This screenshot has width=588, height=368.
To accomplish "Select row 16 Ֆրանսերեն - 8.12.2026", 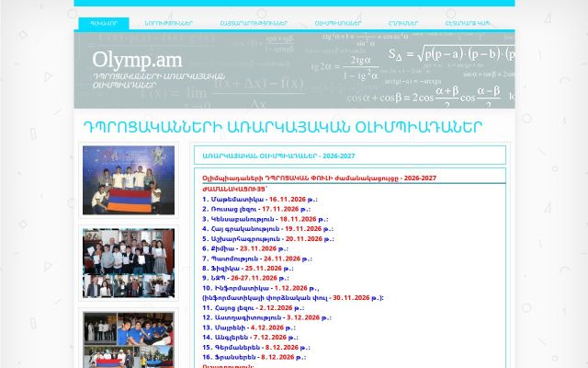I will pos(254,357).
